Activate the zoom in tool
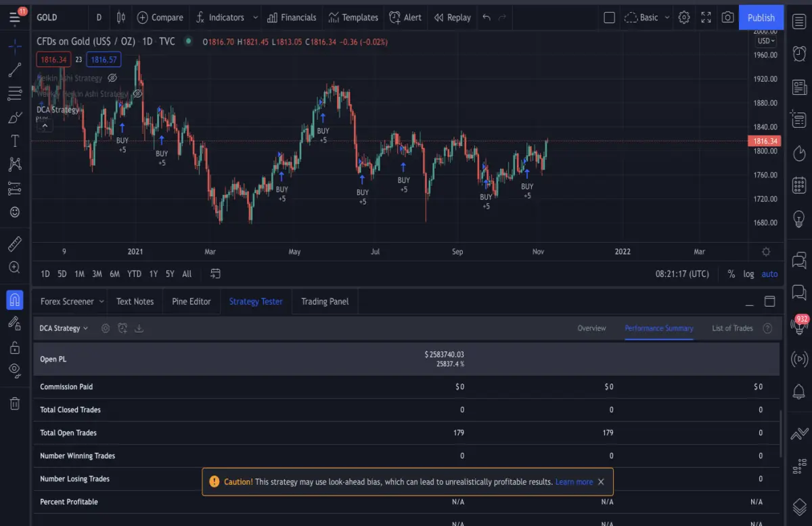 (x=15, y=267)
